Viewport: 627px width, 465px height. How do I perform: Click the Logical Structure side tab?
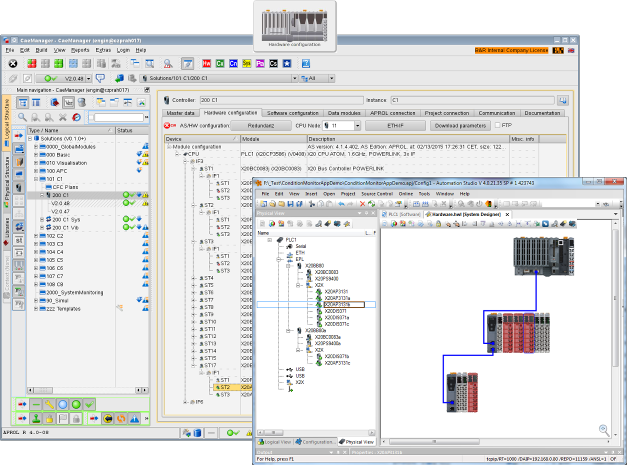coord(6,123)
